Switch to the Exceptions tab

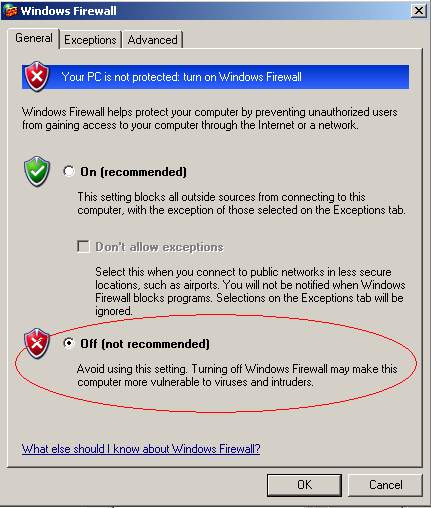90,40
